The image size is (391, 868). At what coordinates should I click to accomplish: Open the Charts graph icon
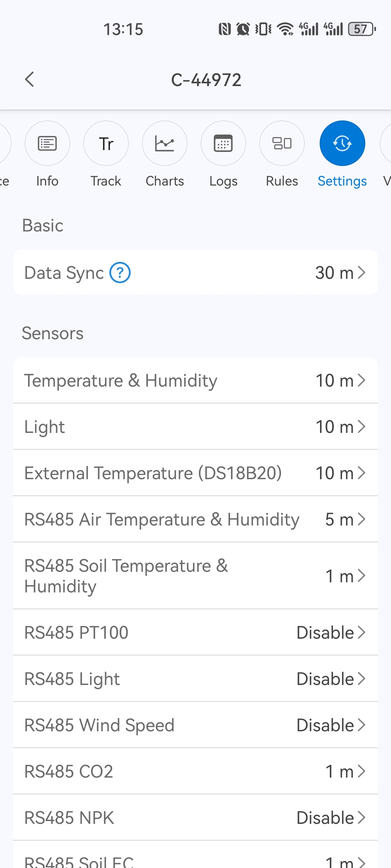pyautogui.click(x=165, y=143)
